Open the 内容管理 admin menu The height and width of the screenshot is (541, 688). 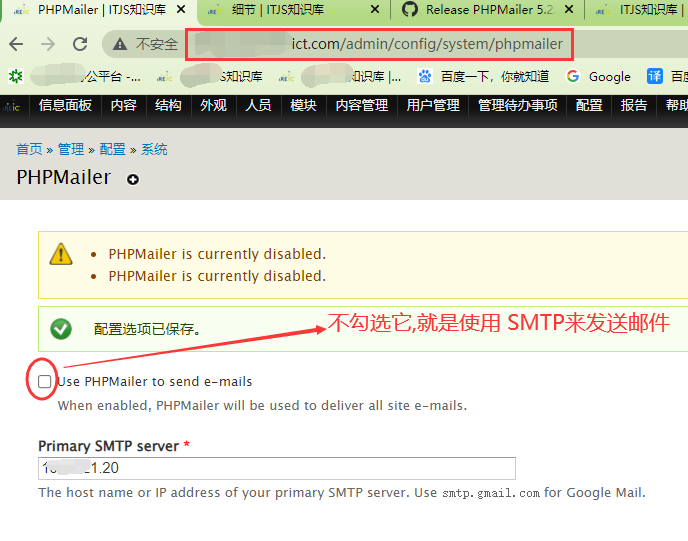point(362,105)
